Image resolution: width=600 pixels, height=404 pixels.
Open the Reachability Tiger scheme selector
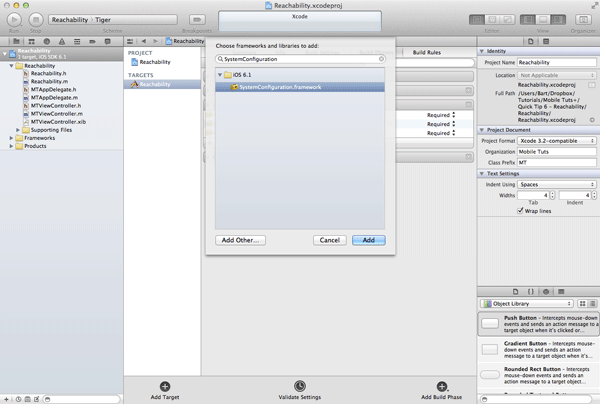pos(113,20)
